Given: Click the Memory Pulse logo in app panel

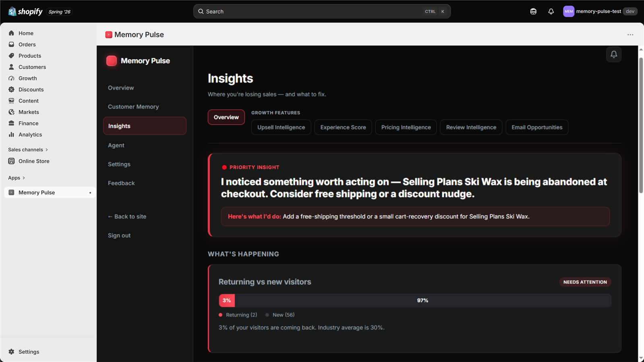Looking at the screenshot, I should [111, 61].
